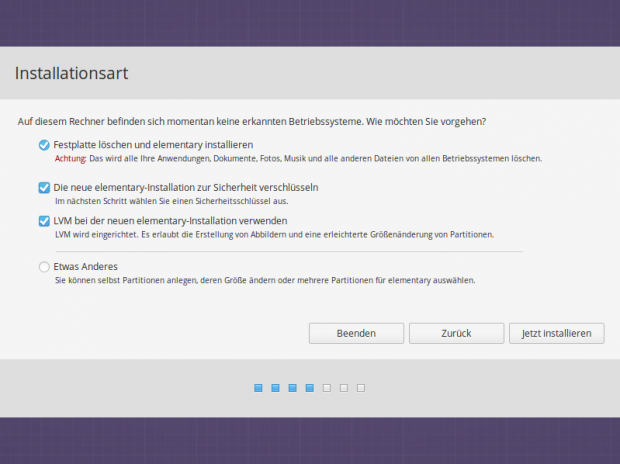Uncheck 'LVM bei der neuen elementary-Installation verwenden'
The width and height of the screenshot is (620, 464).
pos(44,221)
